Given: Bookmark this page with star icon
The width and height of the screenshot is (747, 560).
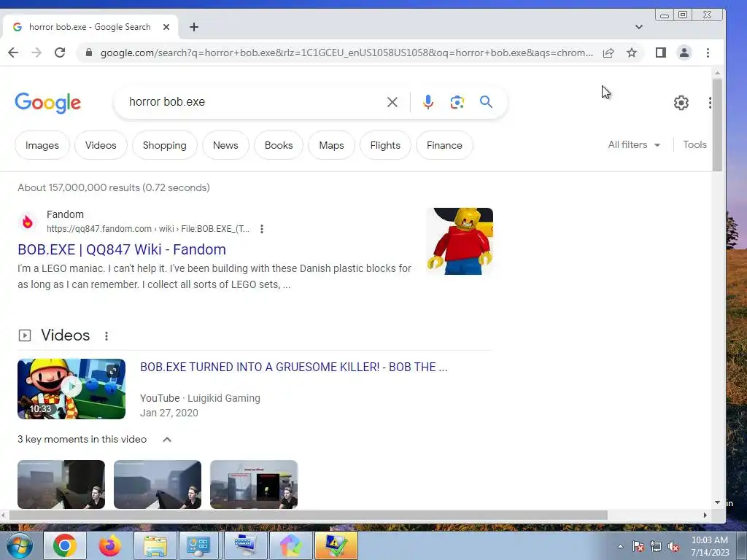Looking at the screenshot, I should (632, 52).
